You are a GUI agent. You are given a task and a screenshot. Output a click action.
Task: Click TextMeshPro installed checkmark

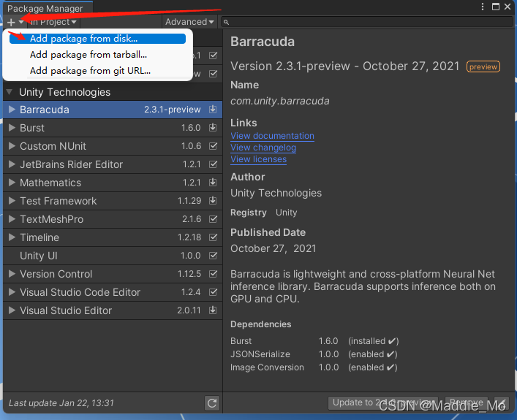coord(214,218)
